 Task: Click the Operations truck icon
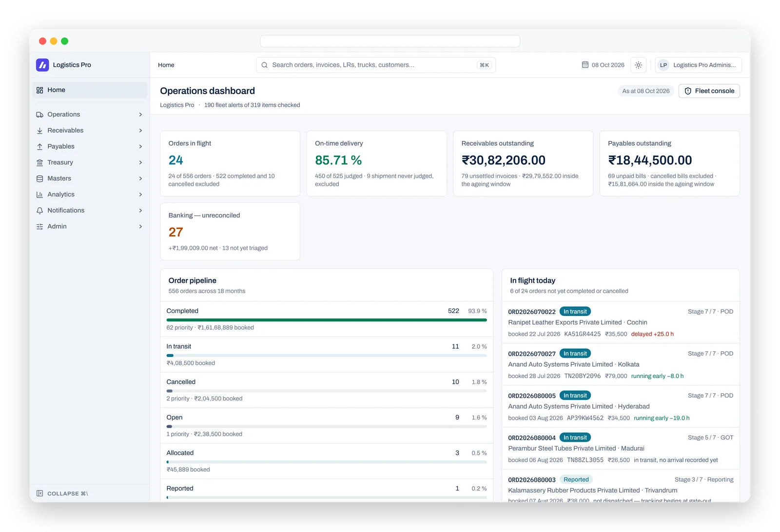pos(40,115)
